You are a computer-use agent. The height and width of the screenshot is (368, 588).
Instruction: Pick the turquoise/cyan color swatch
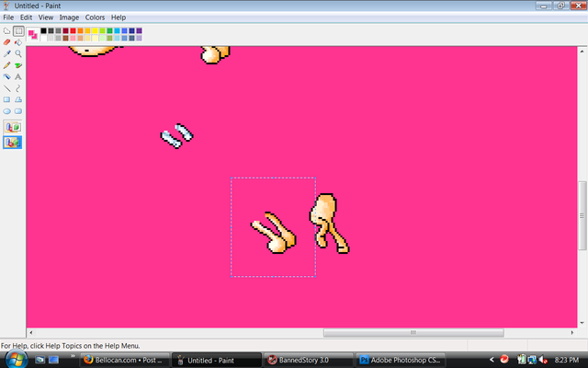tap(117, 30)
